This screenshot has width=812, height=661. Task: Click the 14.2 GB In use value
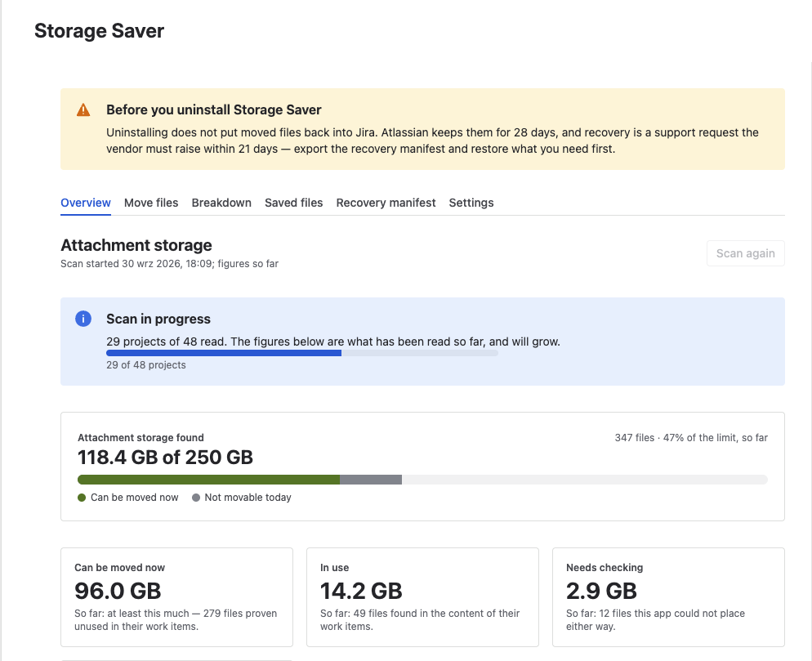pyautogui.click(x=361, y=591)
